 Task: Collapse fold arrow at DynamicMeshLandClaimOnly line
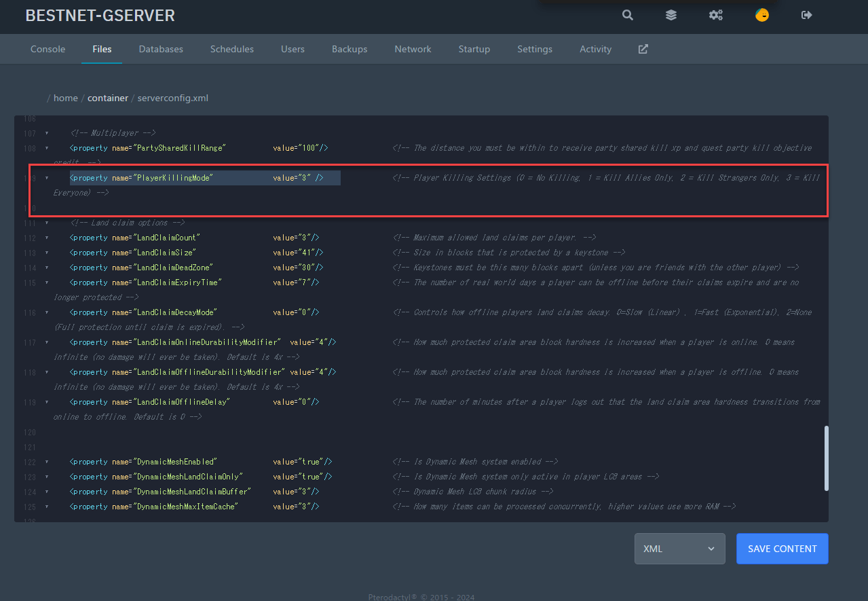(x=47, y=477)
